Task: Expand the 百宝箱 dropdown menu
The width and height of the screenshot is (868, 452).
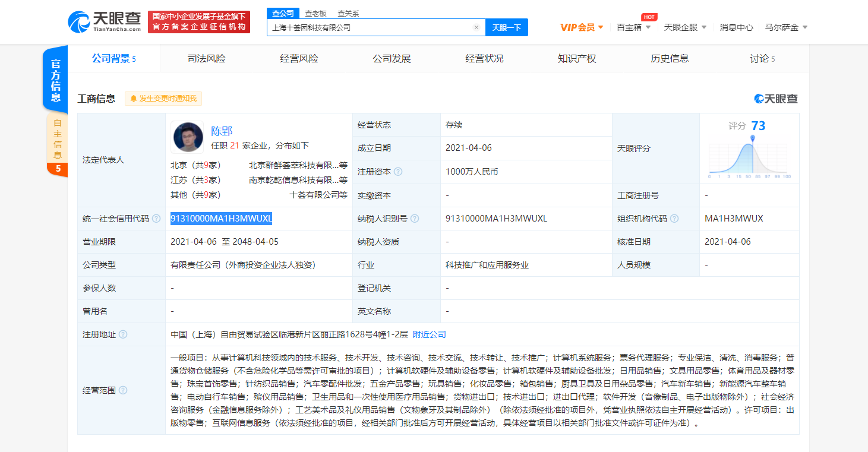Action: point(633,27)
